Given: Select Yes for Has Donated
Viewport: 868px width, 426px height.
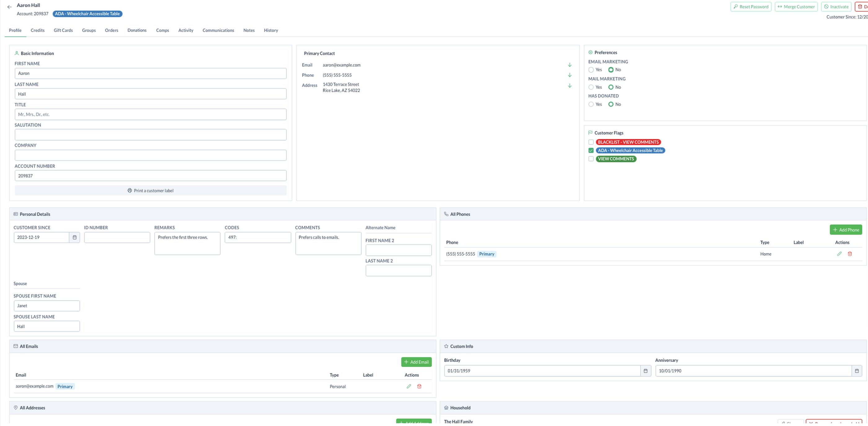Looking at the screenshot, I should 591,104.
